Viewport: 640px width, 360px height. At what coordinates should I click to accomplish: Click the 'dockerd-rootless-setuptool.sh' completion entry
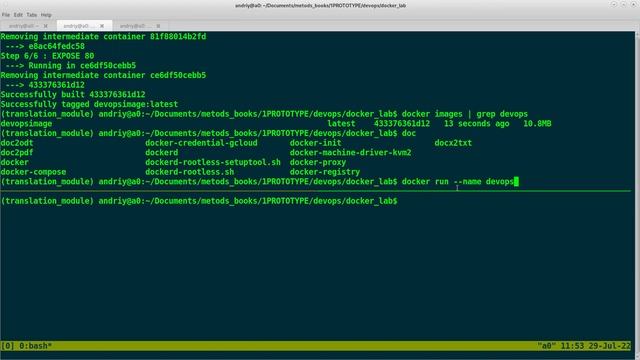coord(213,162)
